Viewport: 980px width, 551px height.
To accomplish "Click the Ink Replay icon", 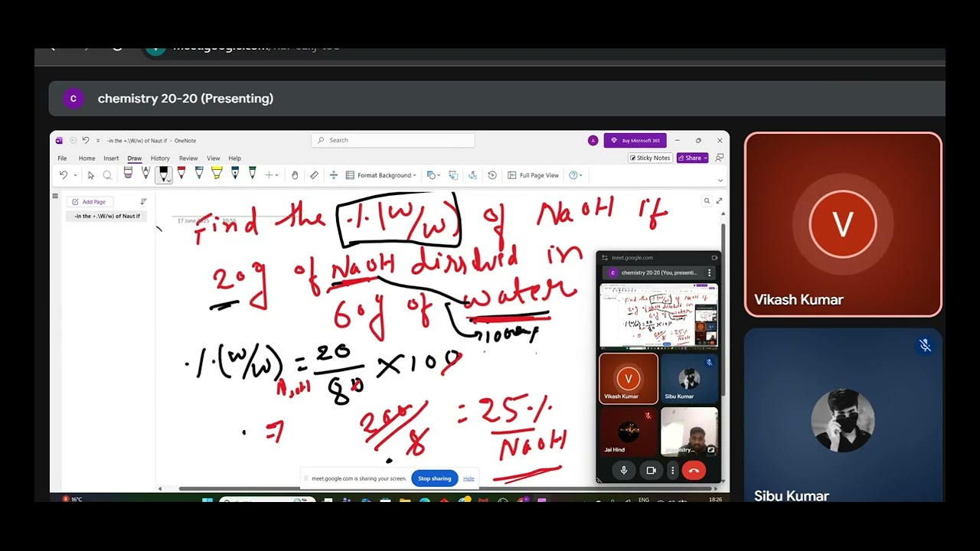I will (492, 175).
